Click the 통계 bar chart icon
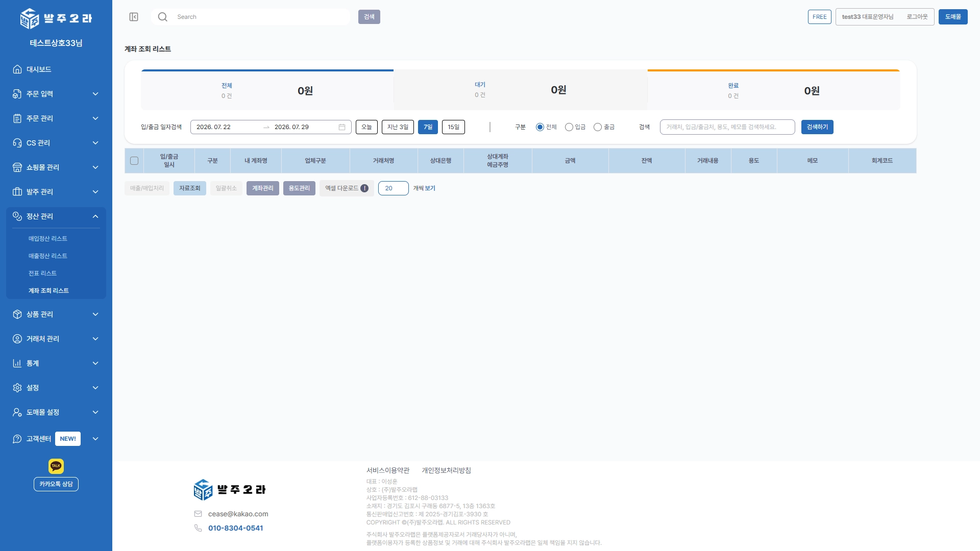Viewport: 980px width, 551px height. point(17,363)
